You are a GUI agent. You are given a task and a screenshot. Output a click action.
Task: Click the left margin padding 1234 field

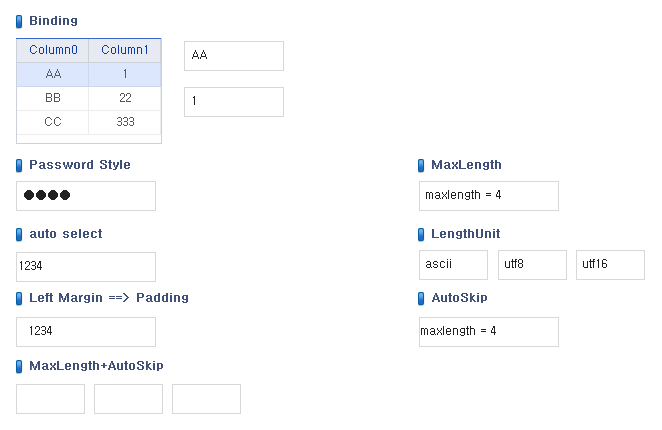(86, 332)
